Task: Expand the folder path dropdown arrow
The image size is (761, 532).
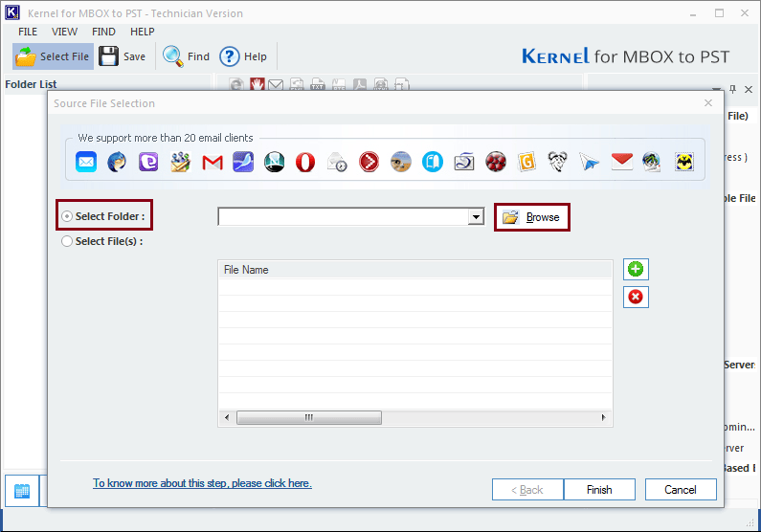Action: (476, 217)
